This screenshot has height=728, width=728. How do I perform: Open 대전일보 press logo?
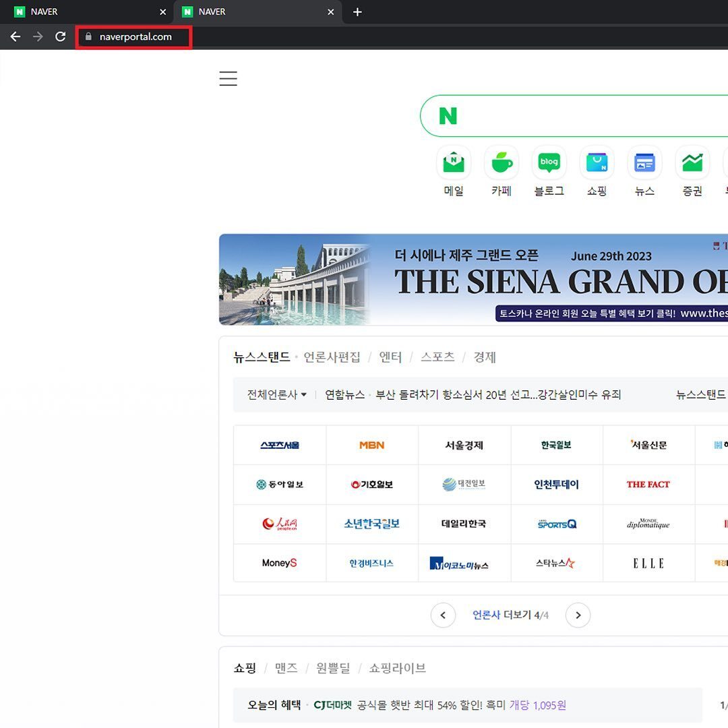pos(464,484)
